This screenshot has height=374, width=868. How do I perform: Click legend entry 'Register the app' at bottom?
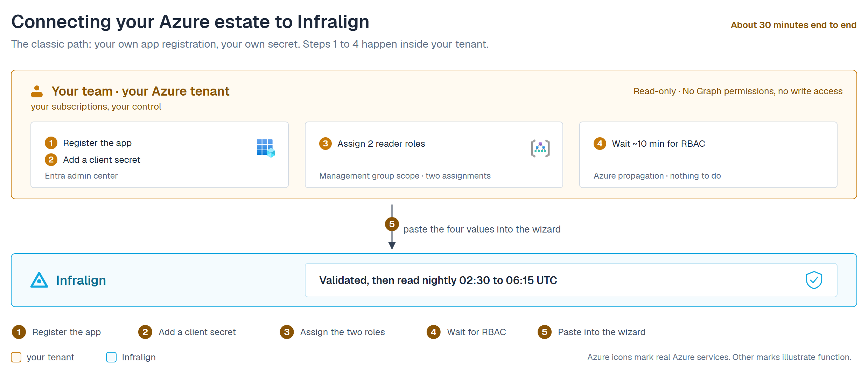point(56,332)
